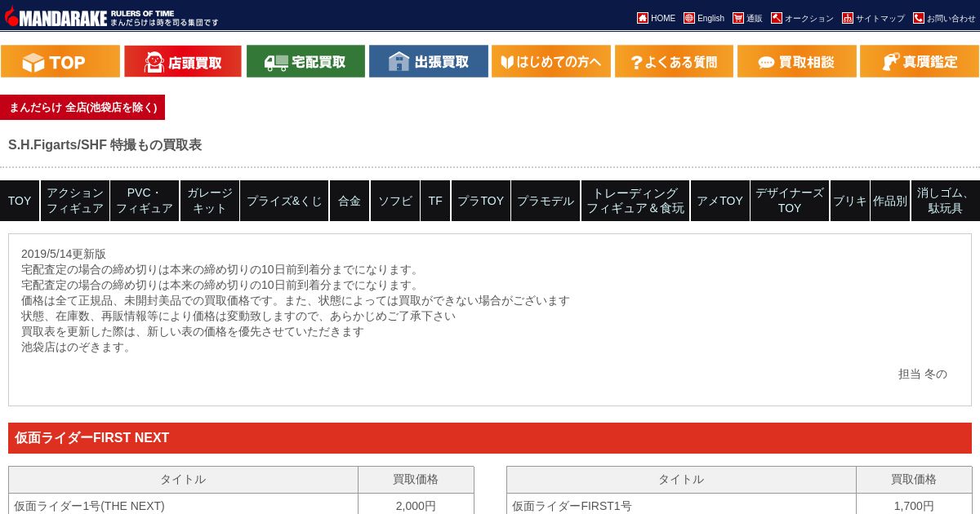The width and height of the screenshot is (980, 514).
Task: Click the お問い合わせ phone icon
Action: (x=919, y=18)
